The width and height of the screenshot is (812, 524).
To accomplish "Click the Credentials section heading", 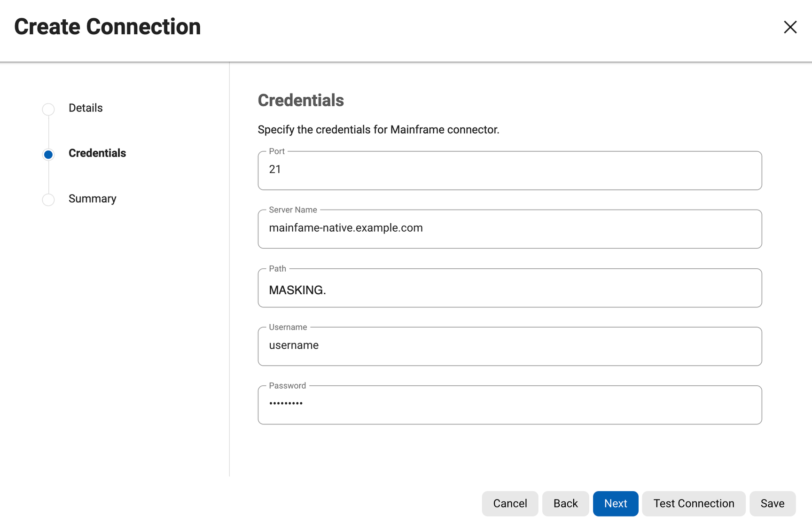I will 301,101.
